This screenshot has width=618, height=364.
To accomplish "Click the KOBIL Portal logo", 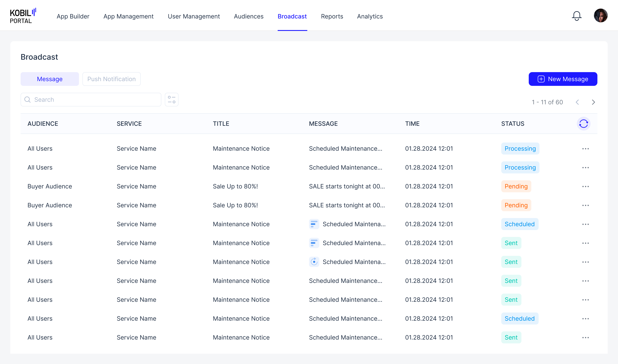I will pos(23,16).
